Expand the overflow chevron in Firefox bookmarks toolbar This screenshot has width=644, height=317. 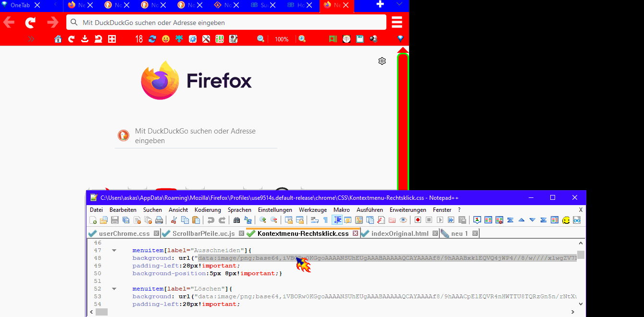click(x=31, y=39)
